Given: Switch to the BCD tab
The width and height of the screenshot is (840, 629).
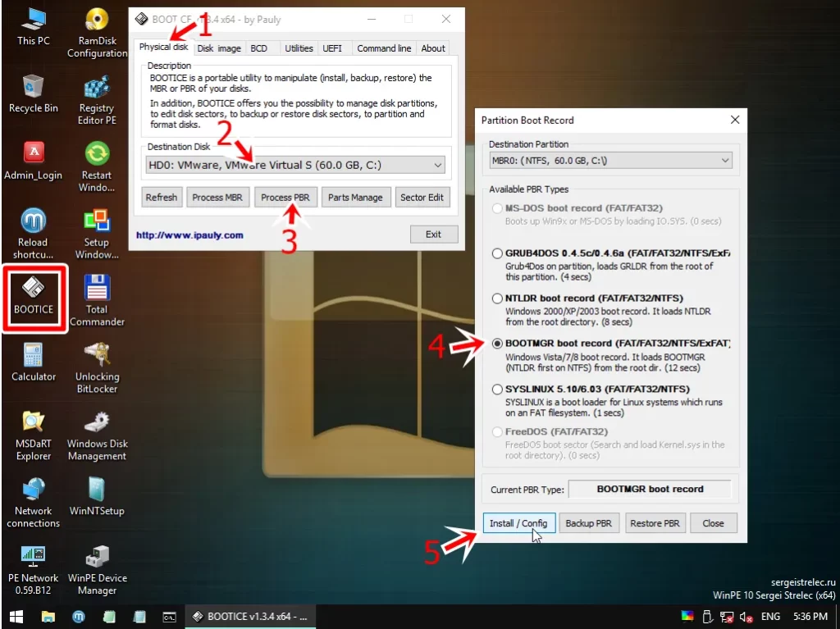Looking at the screenshot, I should click(x=258, y=48).
